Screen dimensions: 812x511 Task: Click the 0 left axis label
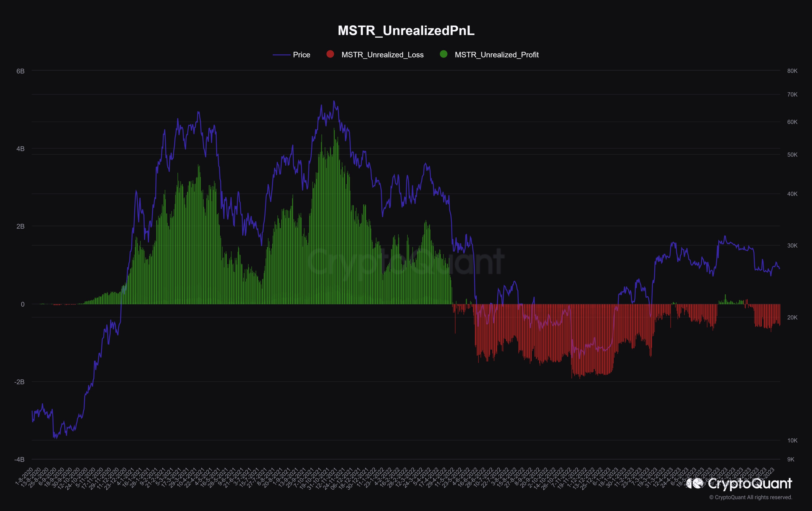click(x=23, y=304)
